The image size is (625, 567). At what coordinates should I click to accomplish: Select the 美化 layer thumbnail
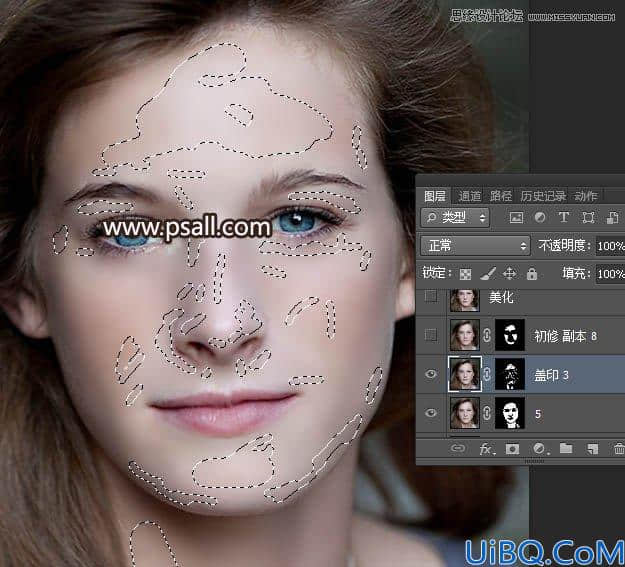[x=464, y=299]
